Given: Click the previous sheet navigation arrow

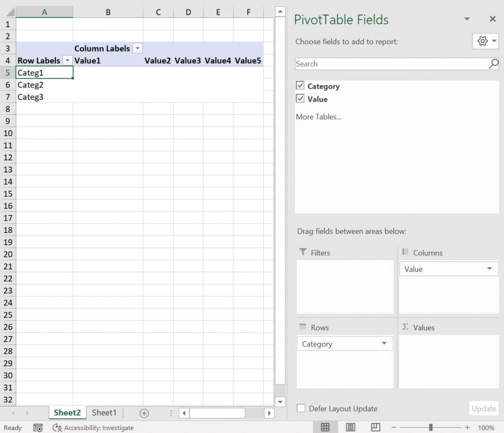Looking at the screenshot, I should pos(13,413).
